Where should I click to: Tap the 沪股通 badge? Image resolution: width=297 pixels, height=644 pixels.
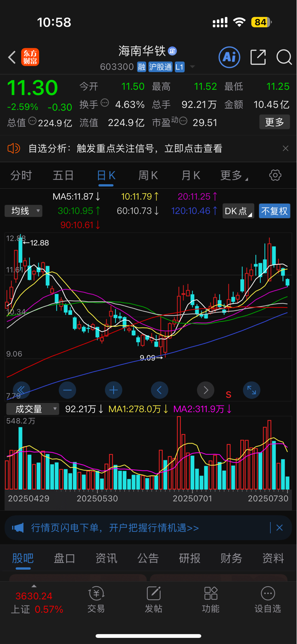click(x=160, y=67)
